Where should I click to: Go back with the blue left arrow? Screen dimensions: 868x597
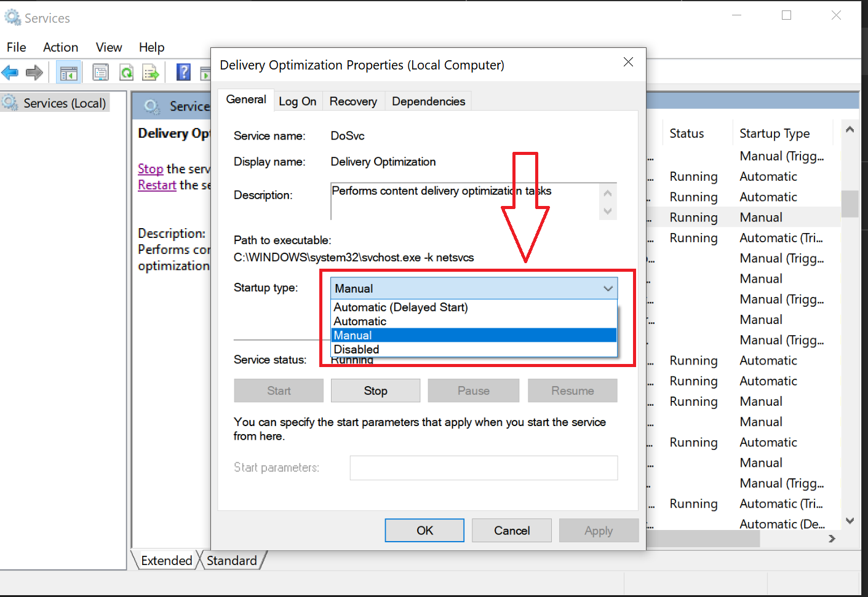(10, 73)
